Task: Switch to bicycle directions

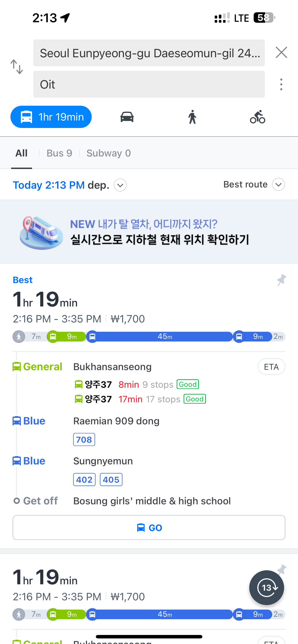Action: [x=257, y=117]
